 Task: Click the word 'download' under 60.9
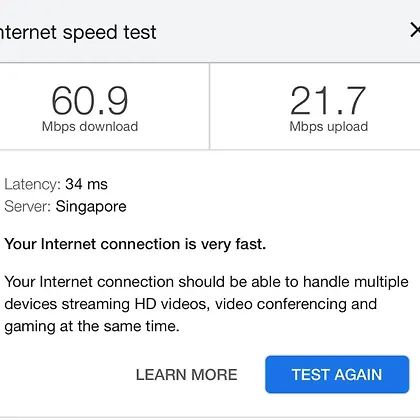tap(109, 126)
